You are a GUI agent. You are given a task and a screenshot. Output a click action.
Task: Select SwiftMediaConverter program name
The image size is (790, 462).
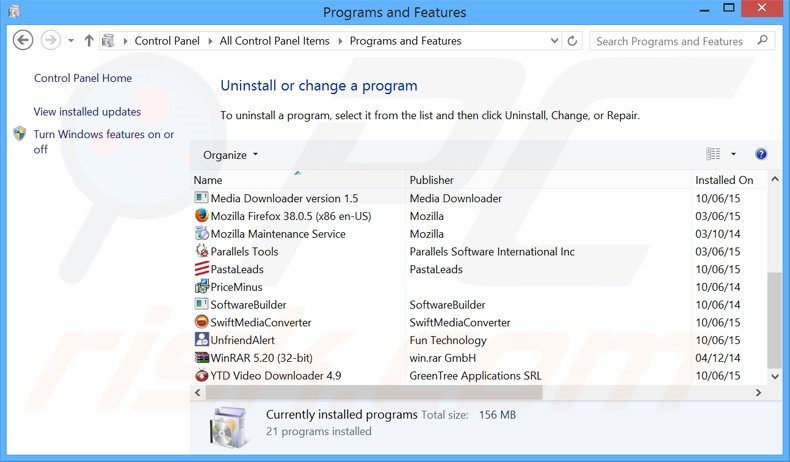coord(260,322)
